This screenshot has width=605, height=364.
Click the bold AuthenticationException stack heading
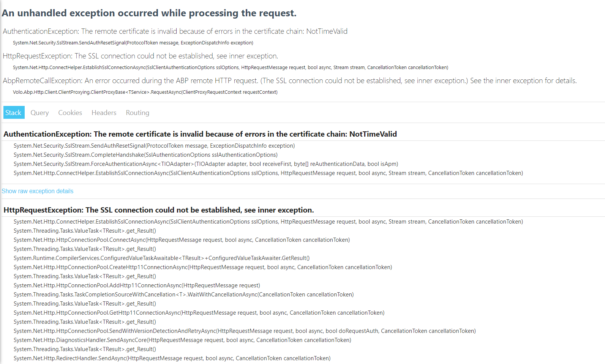pyautogui.click(x=200, y=134)
